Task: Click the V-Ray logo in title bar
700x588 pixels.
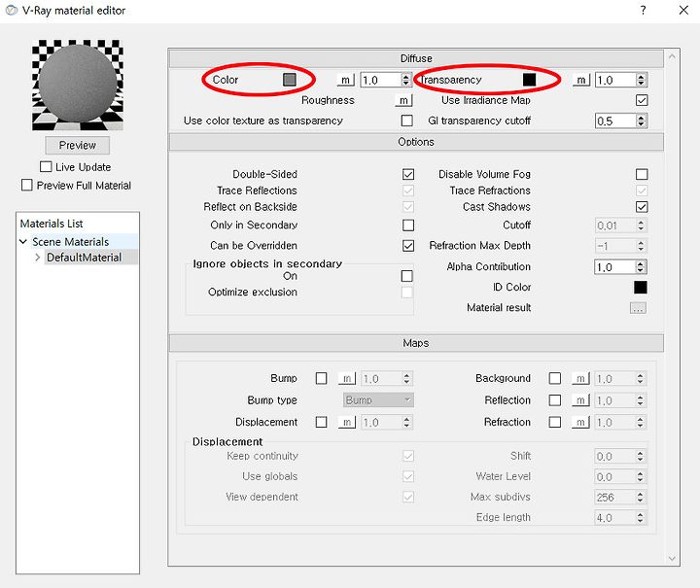Action: pyautogui.click(x=11, y=10)
